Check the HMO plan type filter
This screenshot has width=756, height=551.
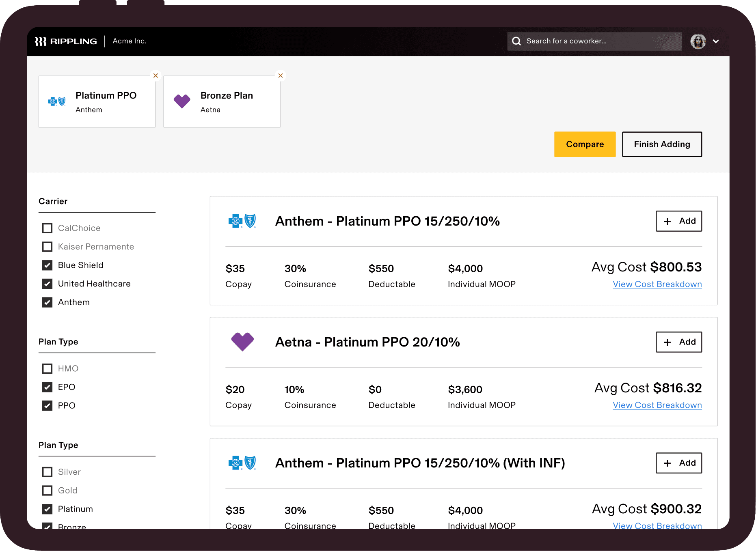tap(48, 368)
